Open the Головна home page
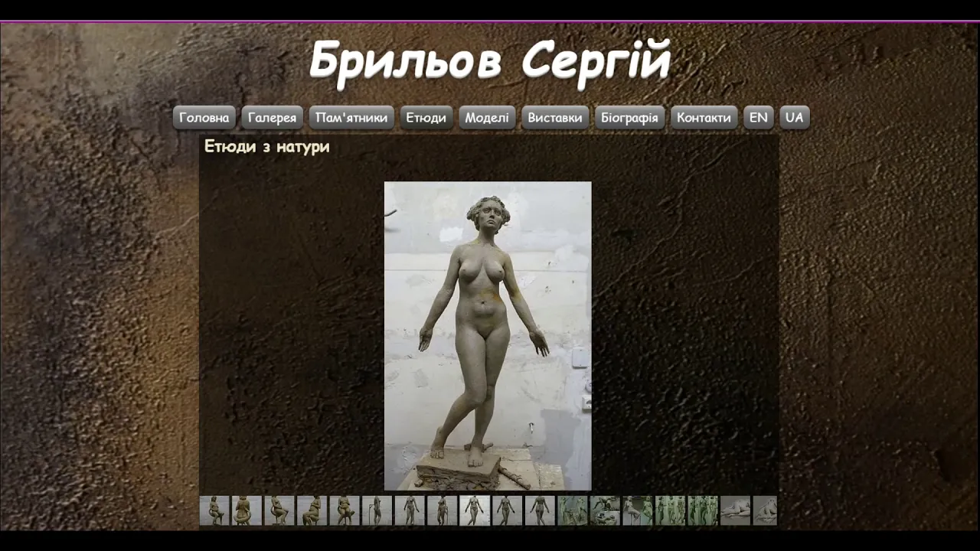Screen dimensions: 980x551 click(x=204, y=118)
